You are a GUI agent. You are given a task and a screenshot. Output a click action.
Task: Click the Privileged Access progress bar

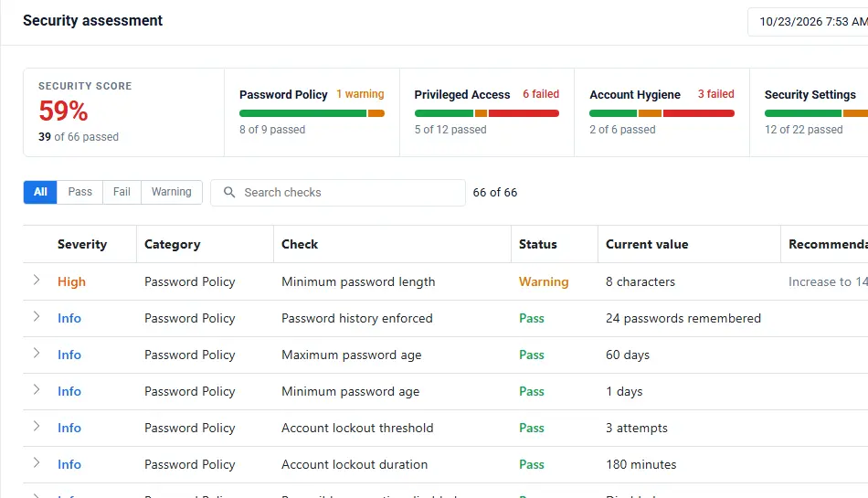(487, 113)
